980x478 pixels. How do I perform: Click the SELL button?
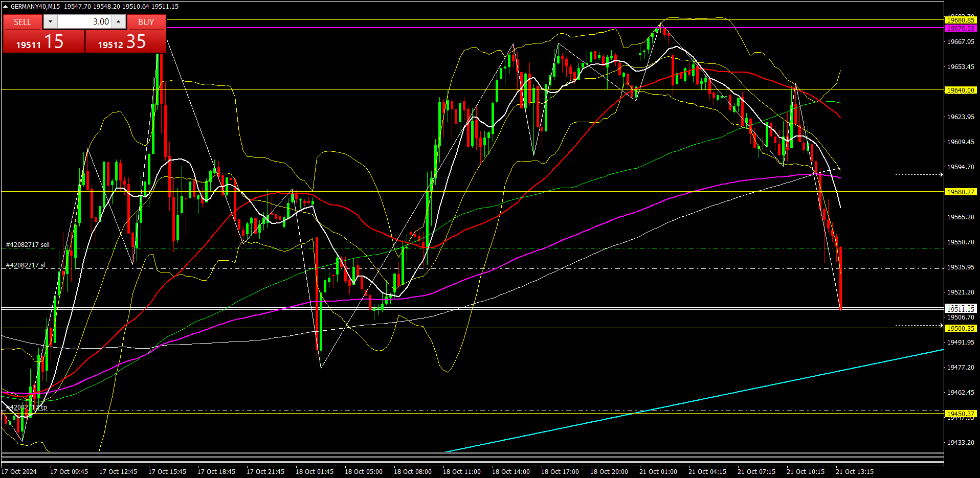tap(23, 22)
